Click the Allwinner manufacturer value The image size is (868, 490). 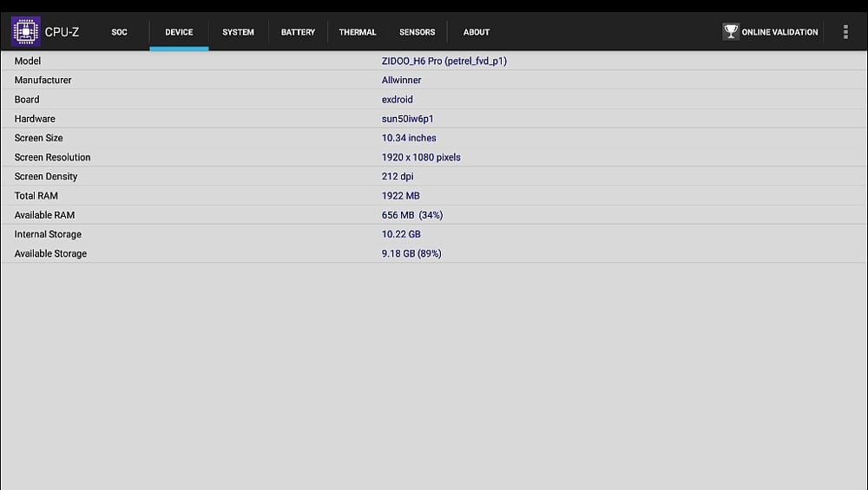pos(401,80)
